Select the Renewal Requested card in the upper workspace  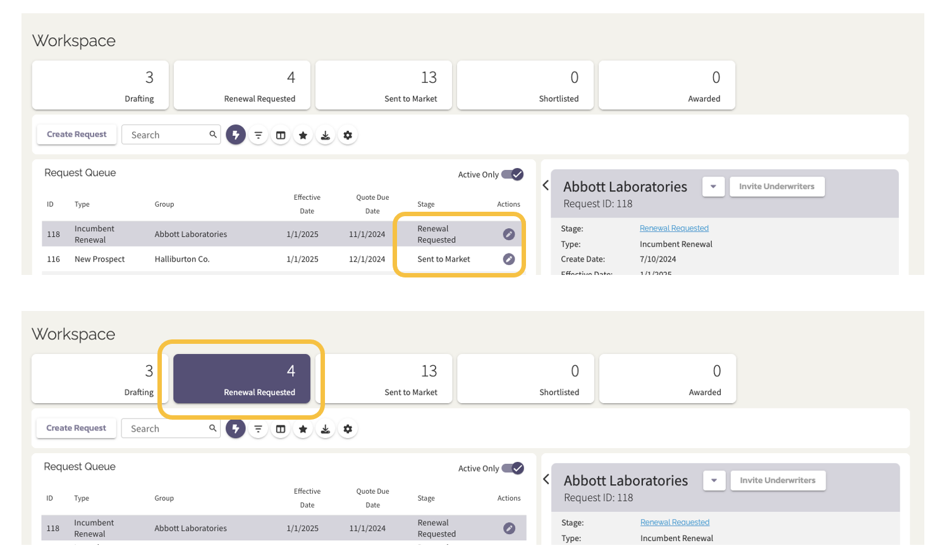242,85
